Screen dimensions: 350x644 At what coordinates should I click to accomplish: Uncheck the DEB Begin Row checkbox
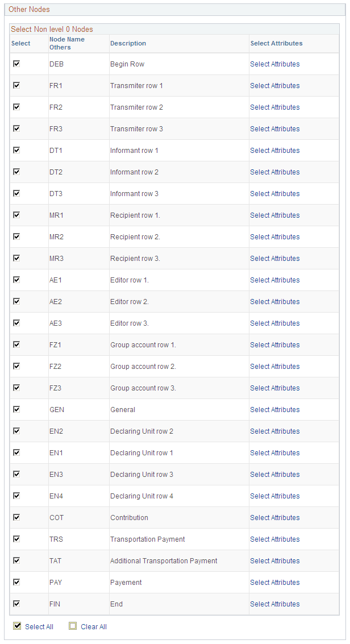[x=16, y=64]
